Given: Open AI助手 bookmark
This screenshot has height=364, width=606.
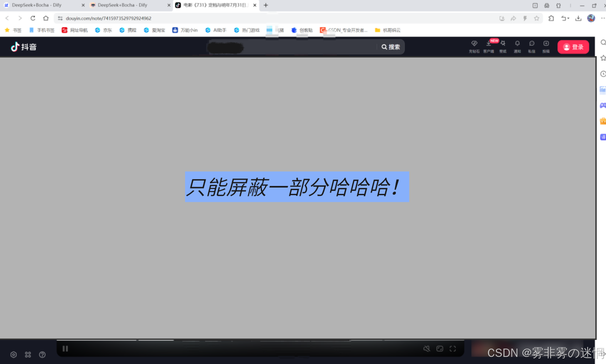Looking at the screenshot, I should pyautogui.click(x=216, y=30).
